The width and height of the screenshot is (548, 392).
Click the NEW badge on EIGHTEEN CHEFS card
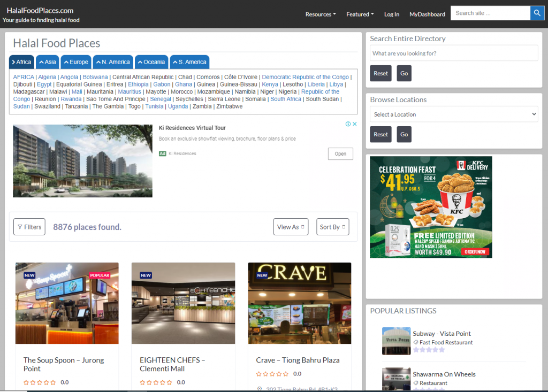coord(146,275)
